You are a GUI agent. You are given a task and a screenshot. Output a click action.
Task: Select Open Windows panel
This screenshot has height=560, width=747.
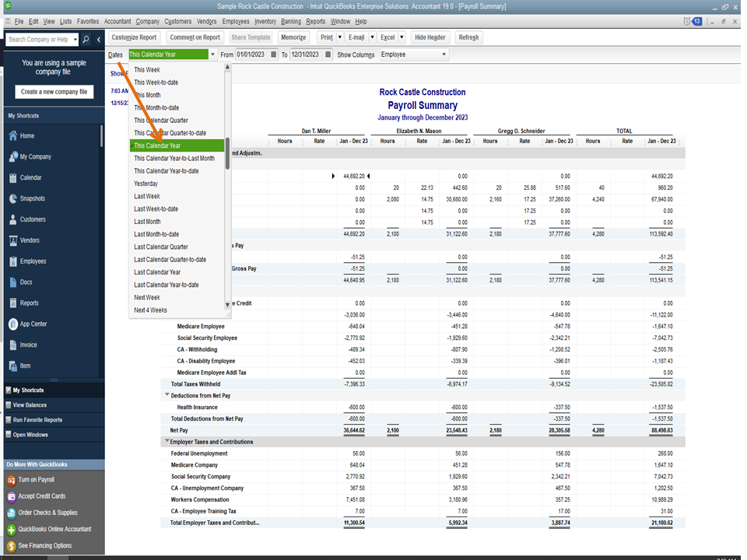coord(54,435)
